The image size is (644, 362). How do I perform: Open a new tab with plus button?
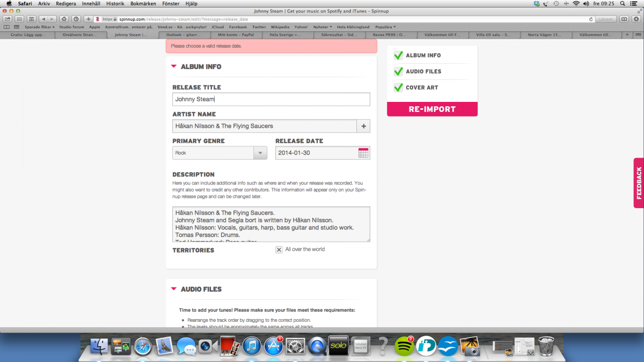point(627,35)
